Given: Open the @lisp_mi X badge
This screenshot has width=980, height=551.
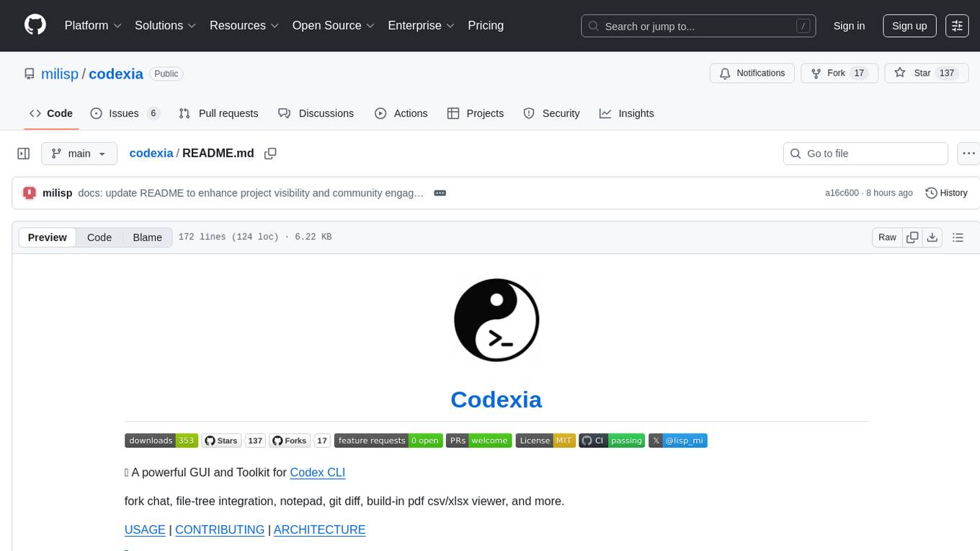Looking at the screenshot, I should [x=678, y=441].
